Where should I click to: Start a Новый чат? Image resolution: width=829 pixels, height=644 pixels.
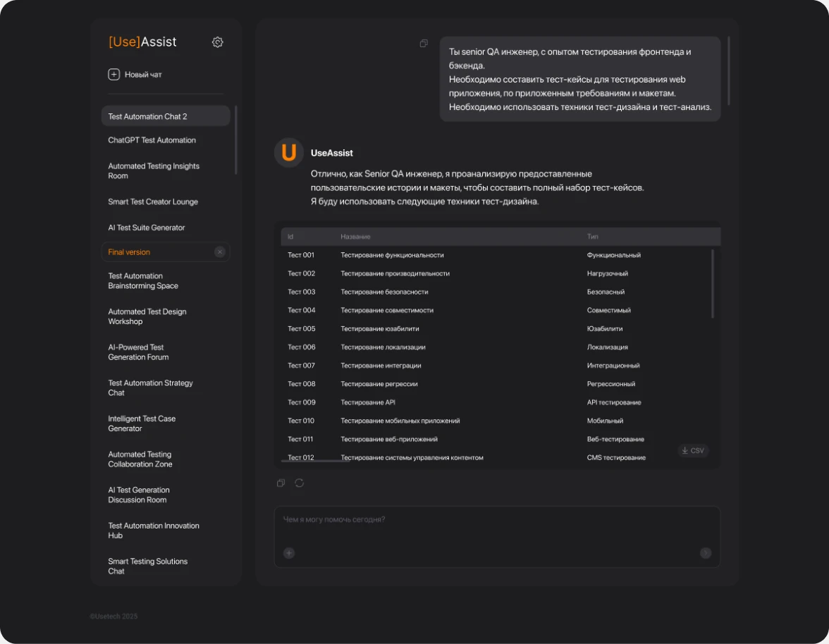coord(135,75)
